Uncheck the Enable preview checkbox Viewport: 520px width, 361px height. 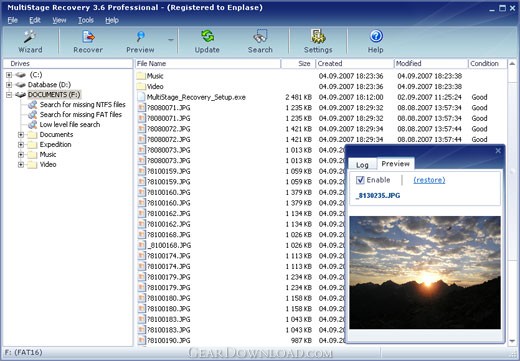click(x=360, y=180)
